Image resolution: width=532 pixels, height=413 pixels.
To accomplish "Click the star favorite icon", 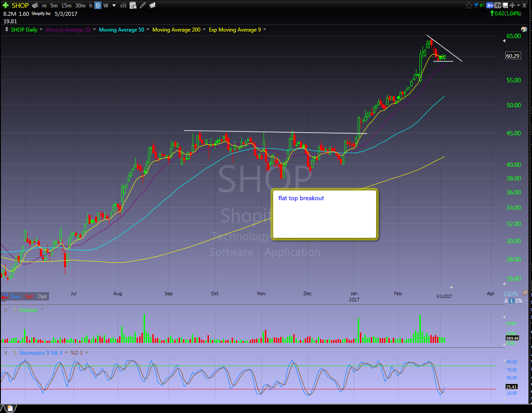I will 469,5.
